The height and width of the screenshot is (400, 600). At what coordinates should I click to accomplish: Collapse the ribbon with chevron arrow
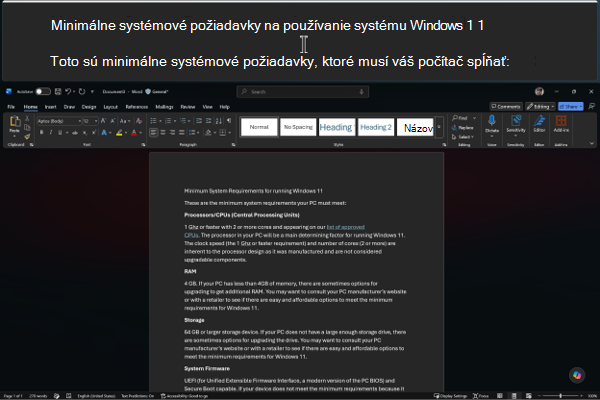(x=592, y=144)
